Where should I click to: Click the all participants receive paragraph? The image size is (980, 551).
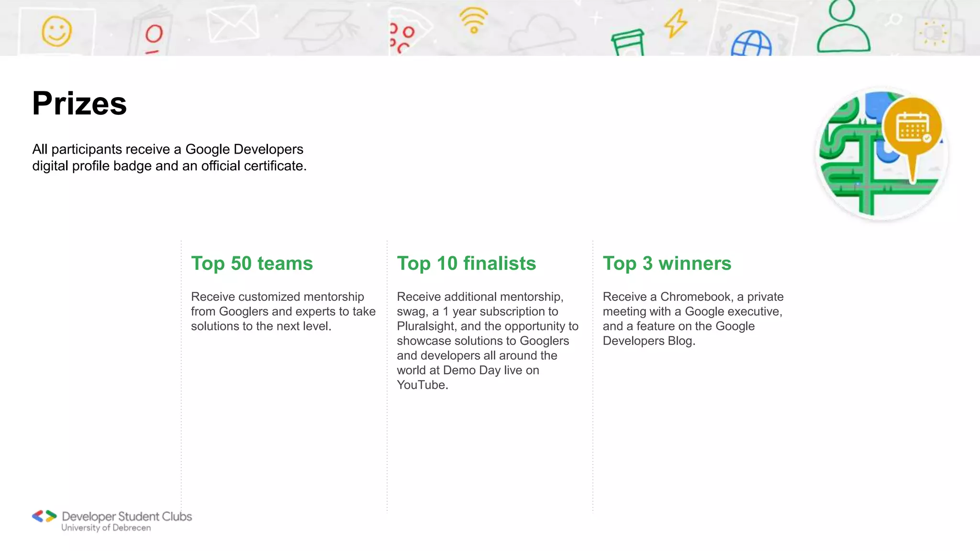coord(169,157)
